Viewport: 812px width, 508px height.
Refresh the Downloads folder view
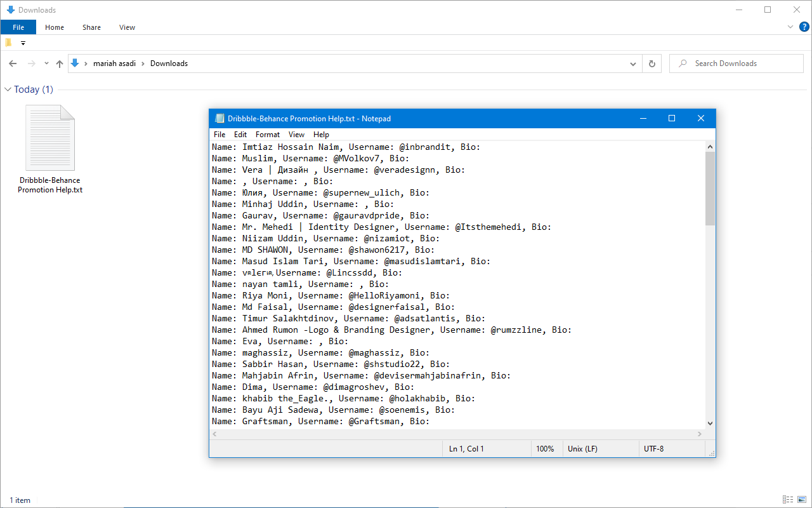(652, 63)
